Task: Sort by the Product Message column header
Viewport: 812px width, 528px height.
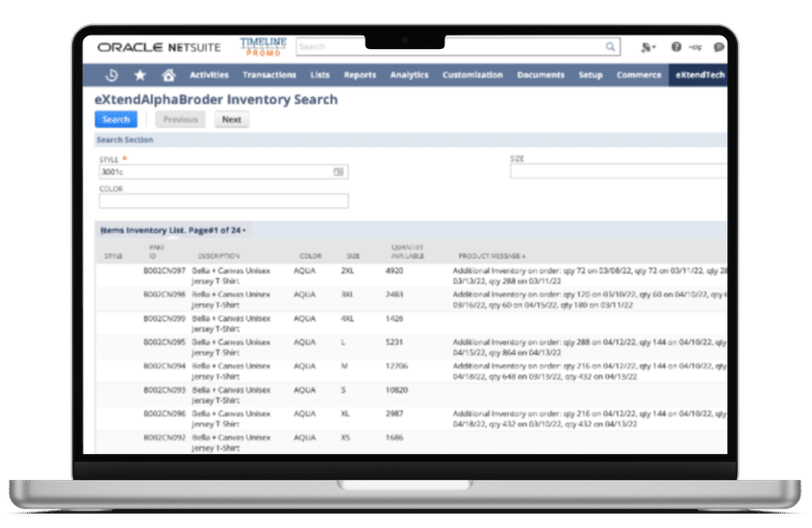Action: pyautogui.click(x=492, y=256)
